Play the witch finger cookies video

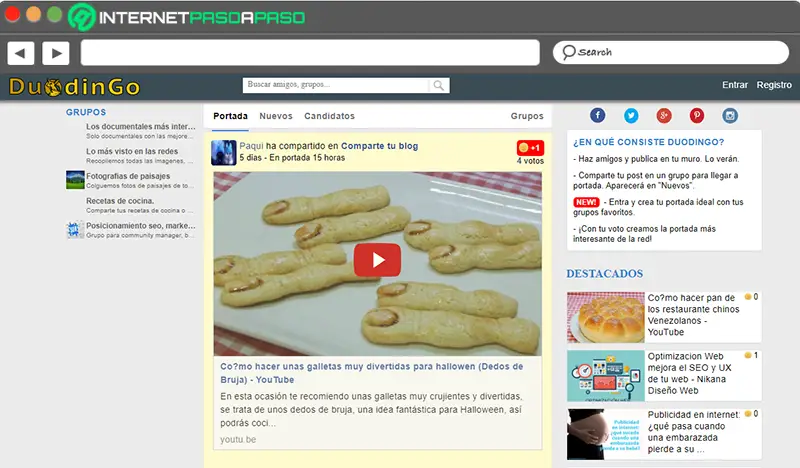pyautogui.click(x=377, y=260)
